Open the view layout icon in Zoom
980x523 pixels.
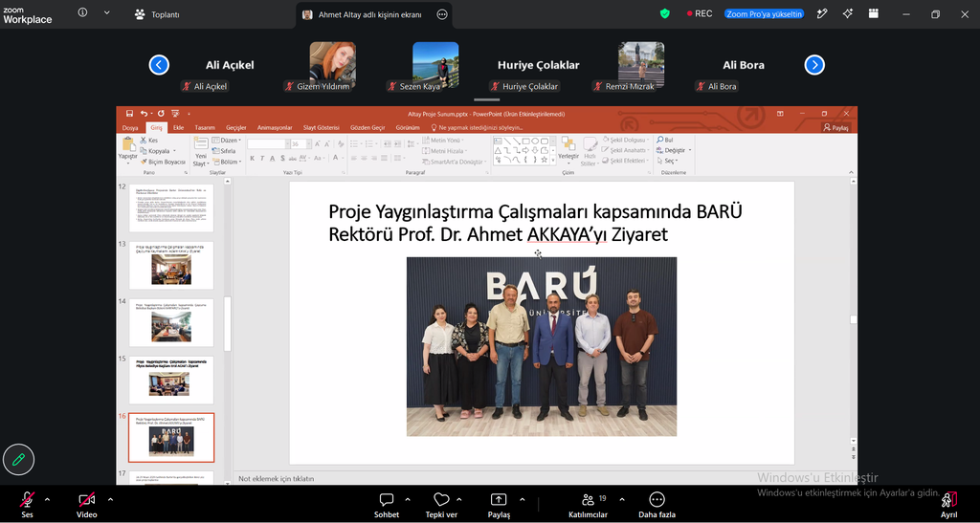click(874, 13)
